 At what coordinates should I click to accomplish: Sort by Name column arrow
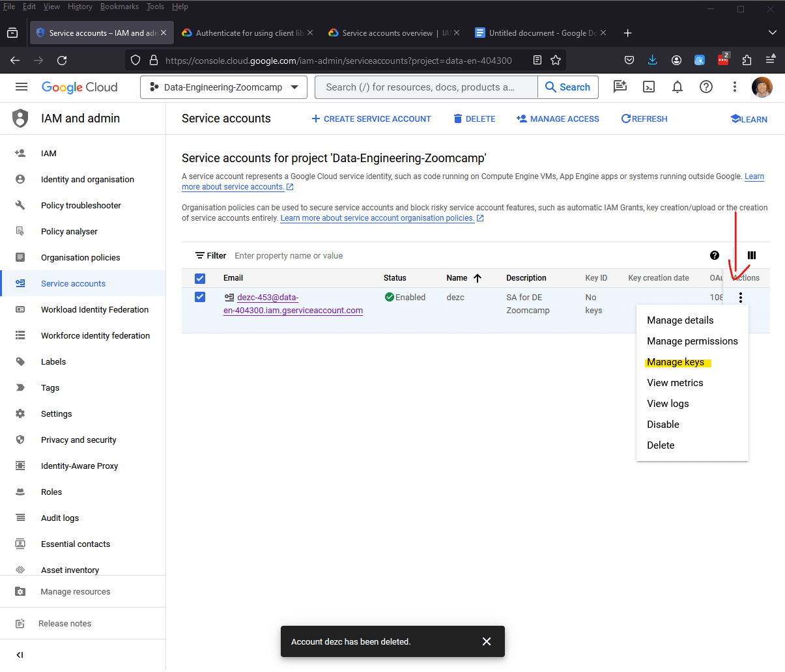pyautogui.click(x=478, y=278)
